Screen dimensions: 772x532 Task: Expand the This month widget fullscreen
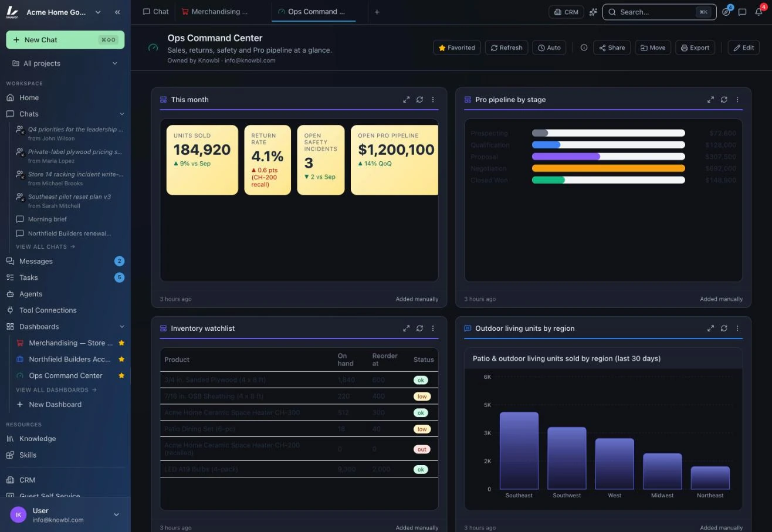(406, 100)
